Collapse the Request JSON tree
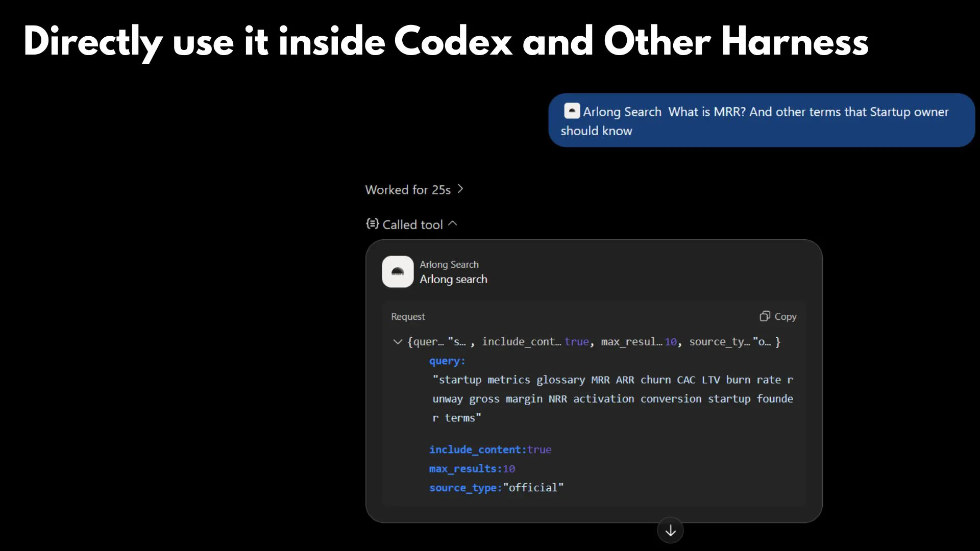980x551 pixels. (x=398, y=342)
